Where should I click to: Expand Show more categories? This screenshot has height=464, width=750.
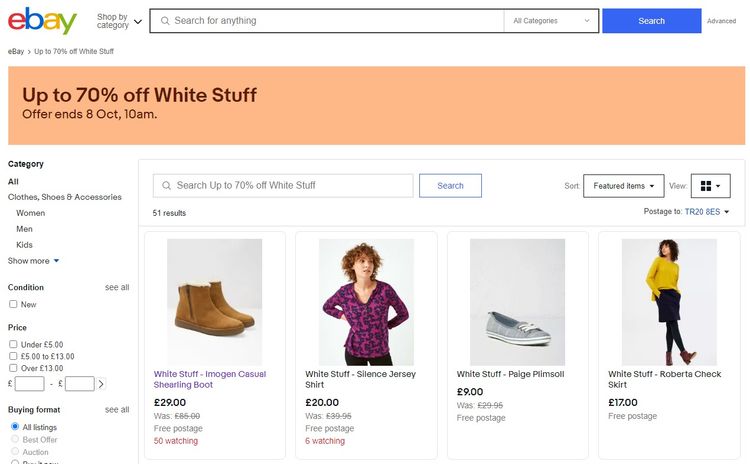(x=33, y=261)
